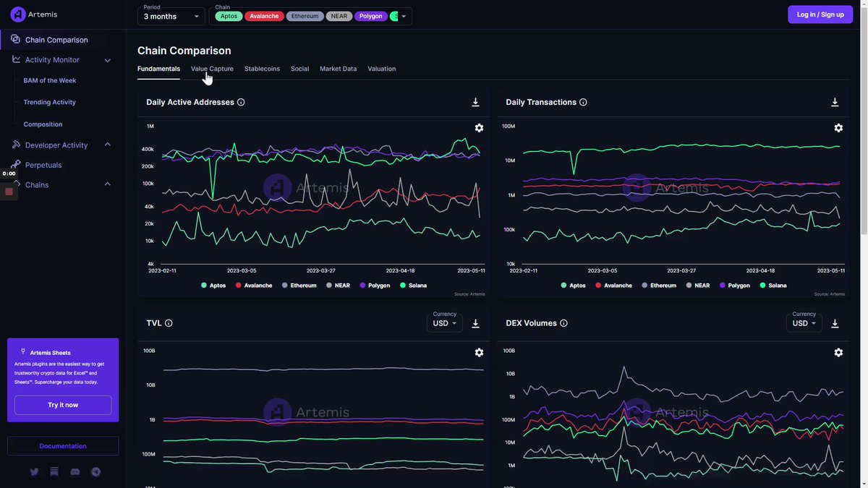Switch to the Social tab
This screenshot has height=488, width=868.
pyautogui.click(x=299, y=69)
